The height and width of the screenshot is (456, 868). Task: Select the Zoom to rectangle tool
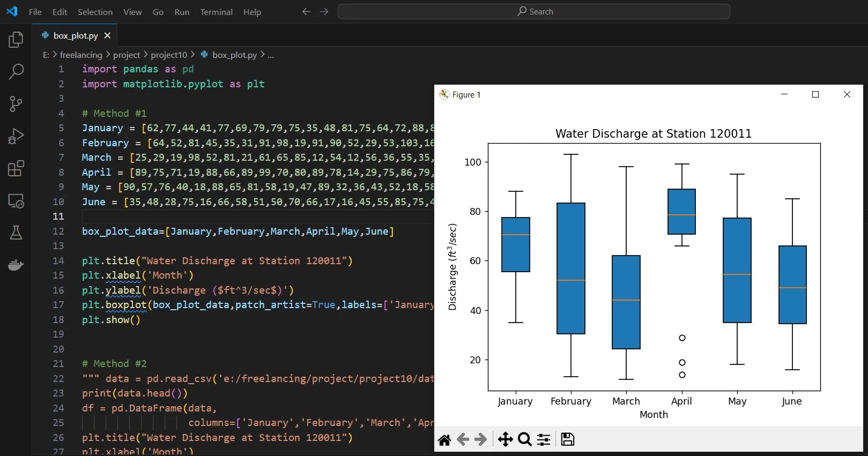pyautogui.click(x=525, y=440)
